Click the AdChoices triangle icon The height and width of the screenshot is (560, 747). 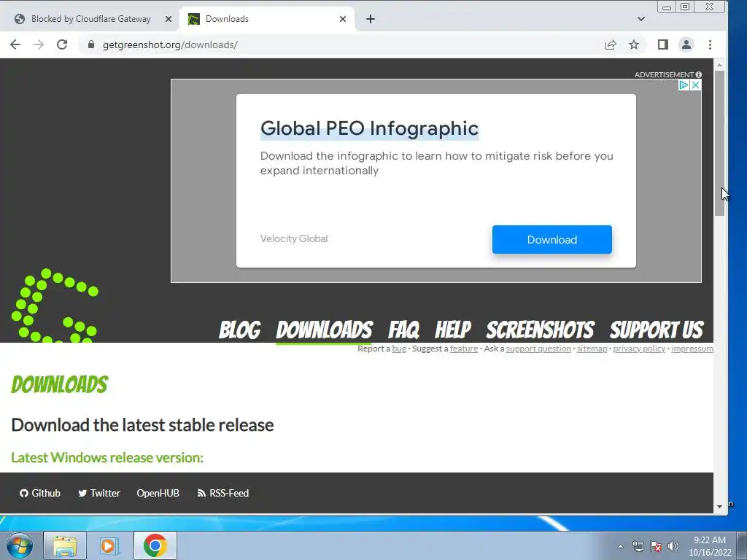click(x=684, y=85)
